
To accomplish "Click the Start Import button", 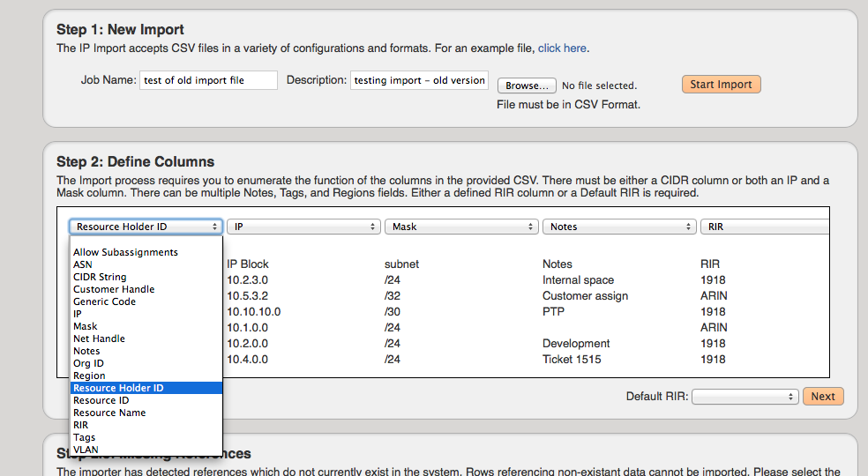I will (x=721, y=85).
